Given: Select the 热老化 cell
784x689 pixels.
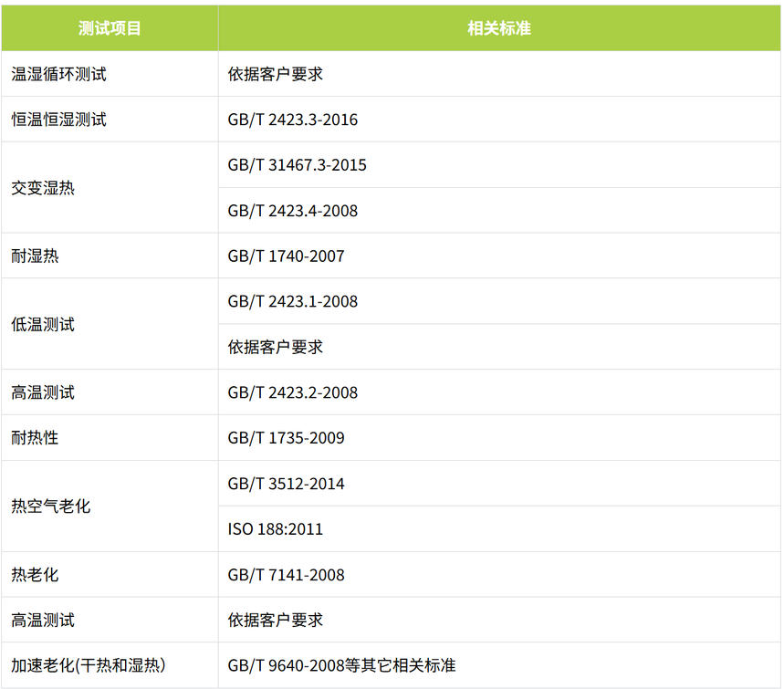Looking at the screenshot, I should (x=110, y=575).
